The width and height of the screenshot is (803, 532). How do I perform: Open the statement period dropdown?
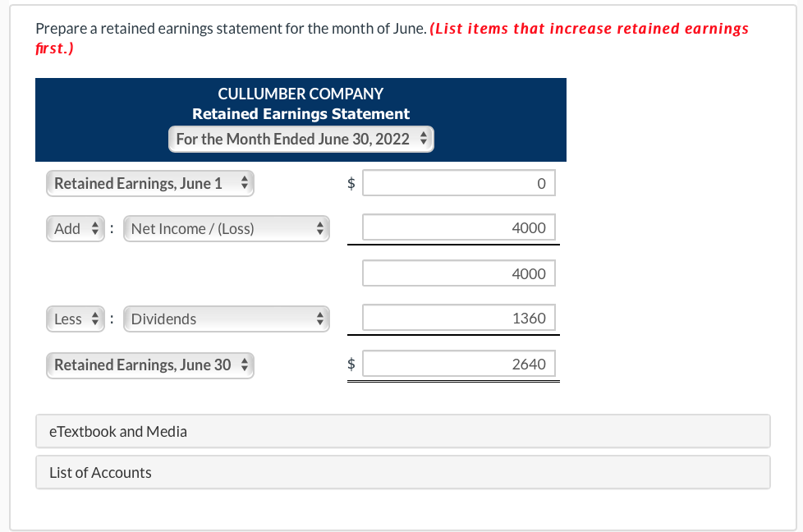pyautogui.click(x=301, y=140)
